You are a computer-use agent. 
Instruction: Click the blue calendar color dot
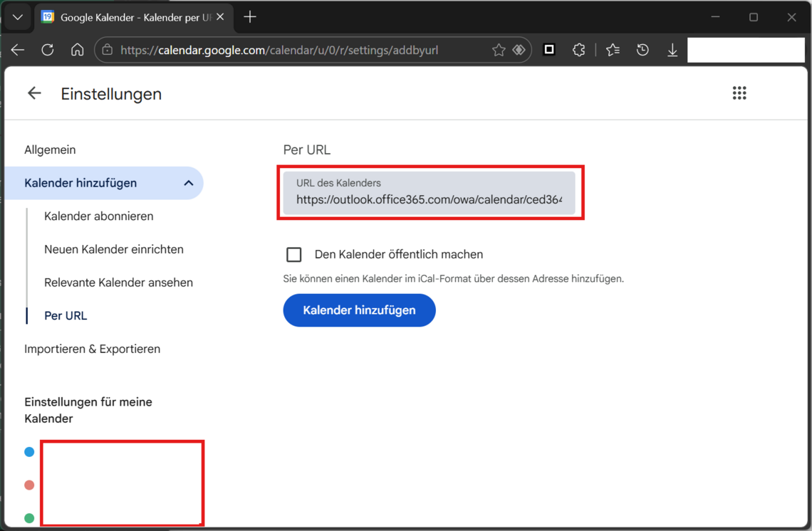pos(29,452)
